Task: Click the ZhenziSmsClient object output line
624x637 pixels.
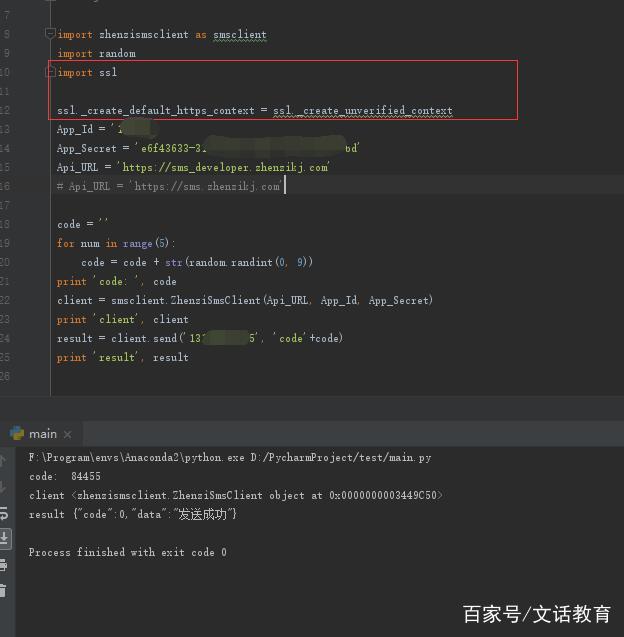Action: (236, 495)
